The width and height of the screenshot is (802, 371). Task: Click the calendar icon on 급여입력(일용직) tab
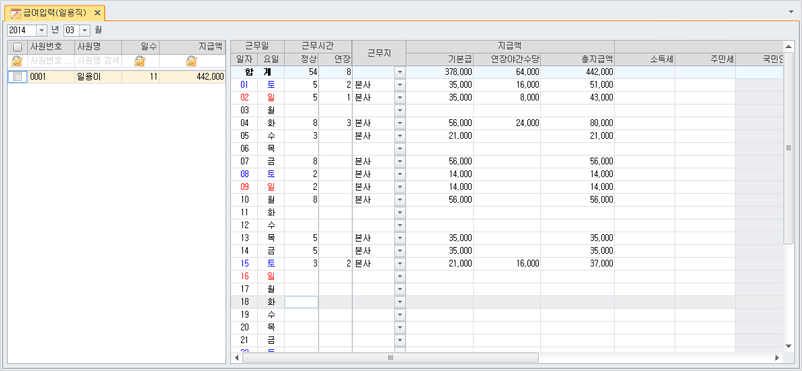click(15, 12)
